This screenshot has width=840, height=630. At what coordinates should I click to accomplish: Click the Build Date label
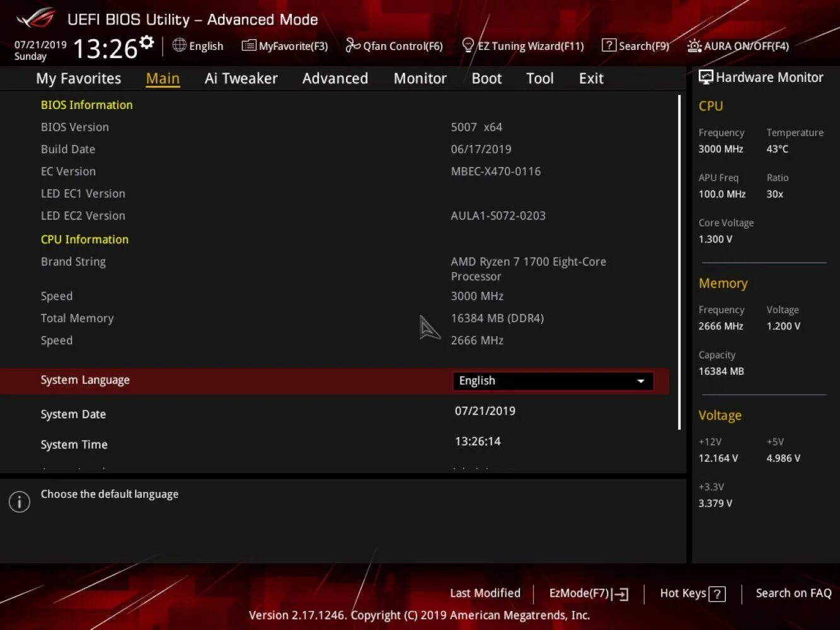[x=68, y=149]
